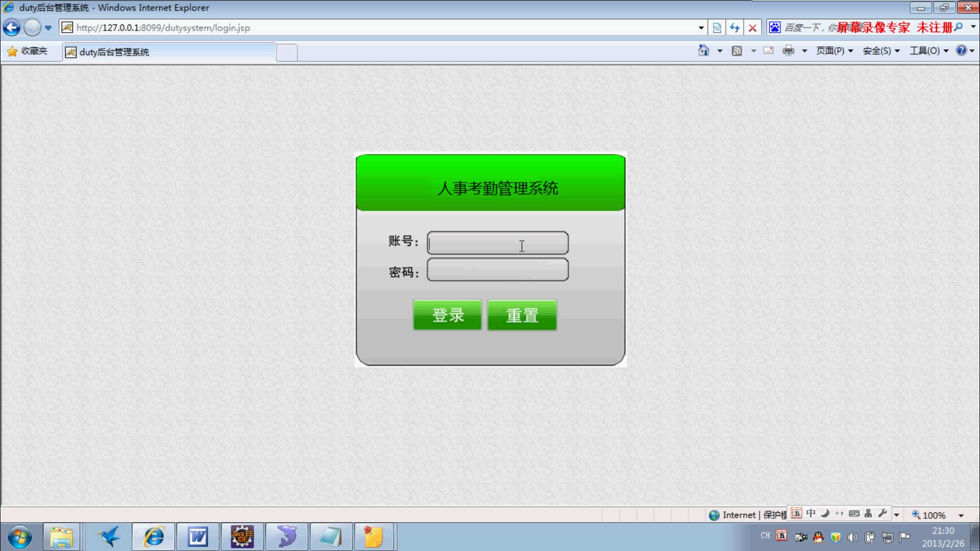Open a new blank tab

pos(287,53)
